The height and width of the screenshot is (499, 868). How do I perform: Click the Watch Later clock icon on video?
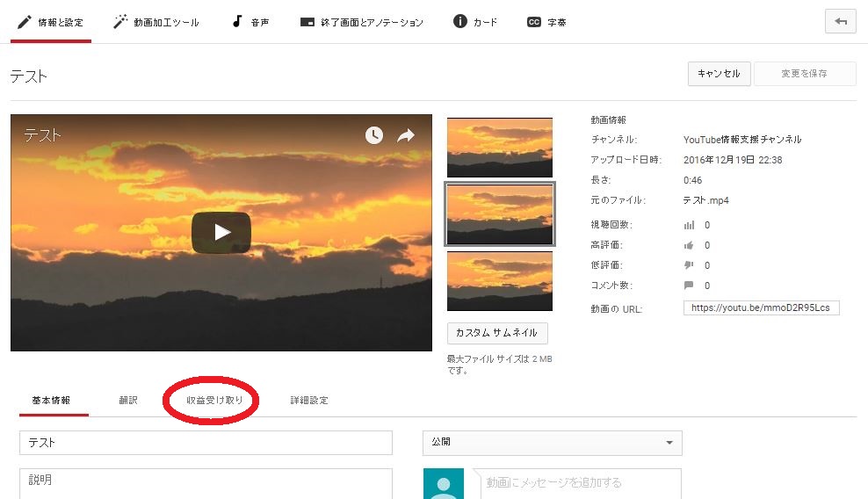tap(374, 135)
